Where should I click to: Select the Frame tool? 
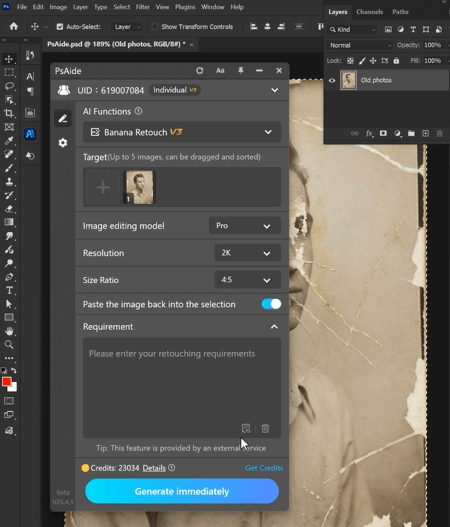[9, 127]
